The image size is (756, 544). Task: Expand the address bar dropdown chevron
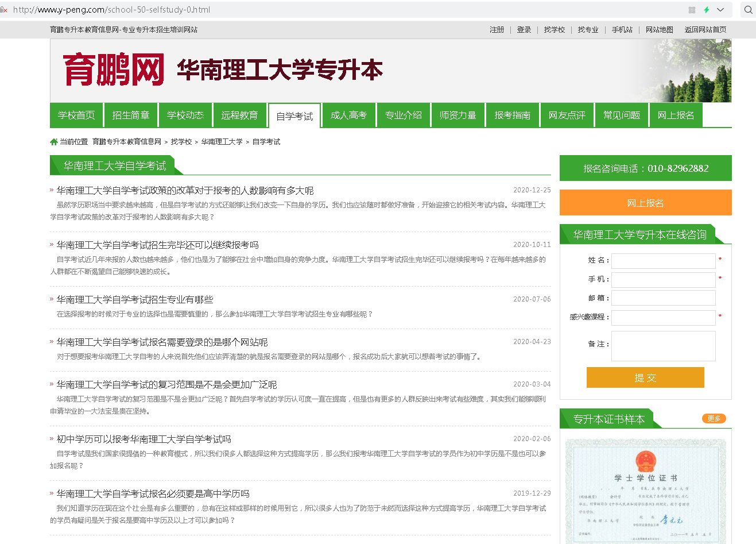[x=720, y=10]
